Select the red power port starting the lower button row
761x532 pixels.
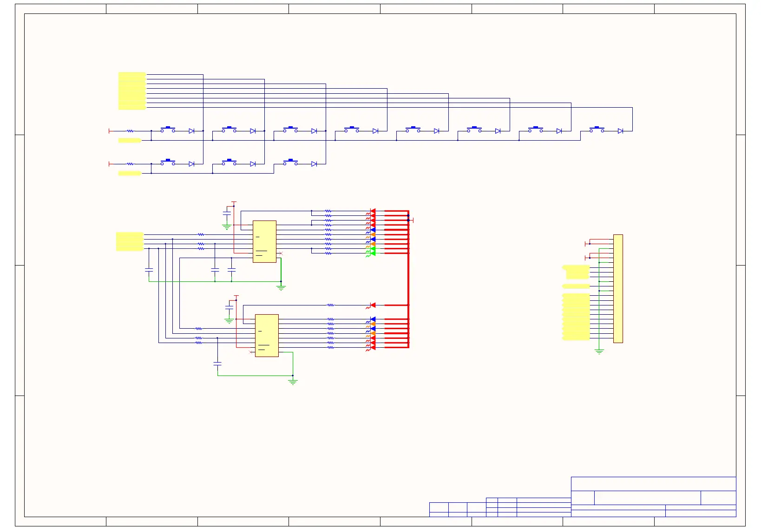pyautogui.click(x=110, y=164)
